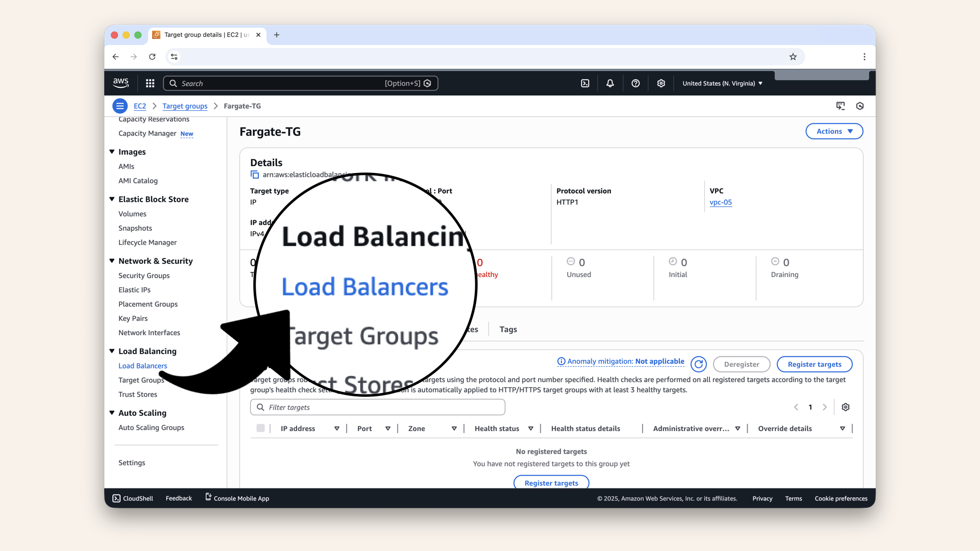Viewport: 980px width, 551px height.
Task: Collapse the sidebar with the hamburger icon
Action: click(x=120, y=106)
